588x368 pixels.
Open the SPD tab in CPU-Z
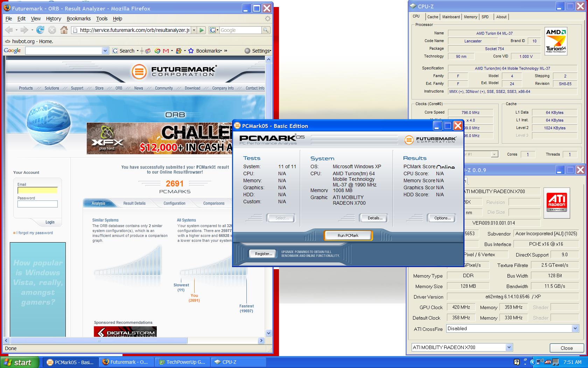(485, 17)
